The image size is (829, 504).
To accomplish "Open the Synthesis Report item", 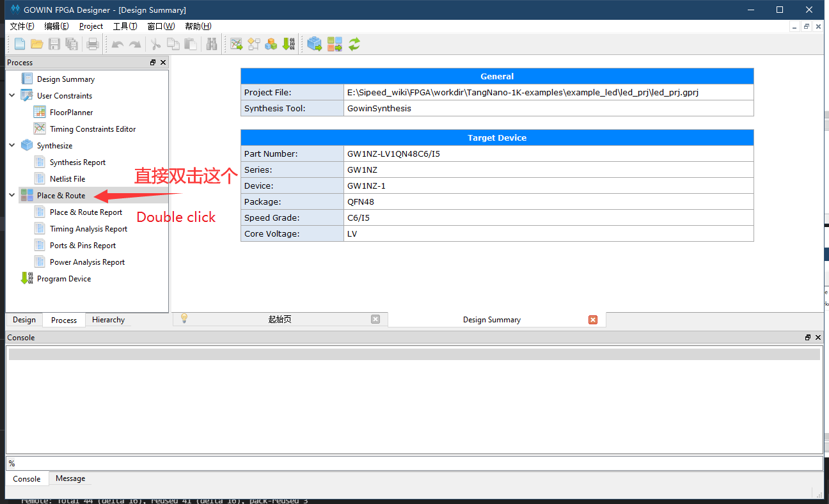I will pos(77,162).
